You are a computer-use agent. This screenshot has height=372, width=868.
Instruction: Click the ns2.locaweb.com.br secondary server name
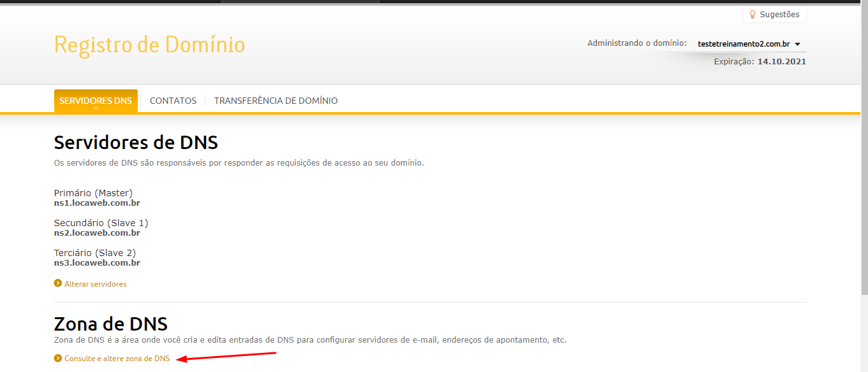click(x=97, y=233)
